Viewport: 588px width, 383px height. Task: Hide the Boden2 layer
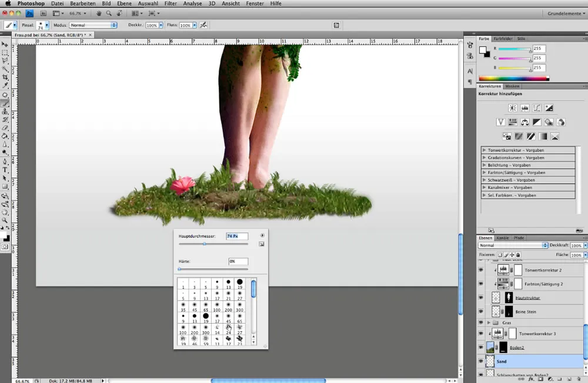pyautogui.click(x=481, y=347)
